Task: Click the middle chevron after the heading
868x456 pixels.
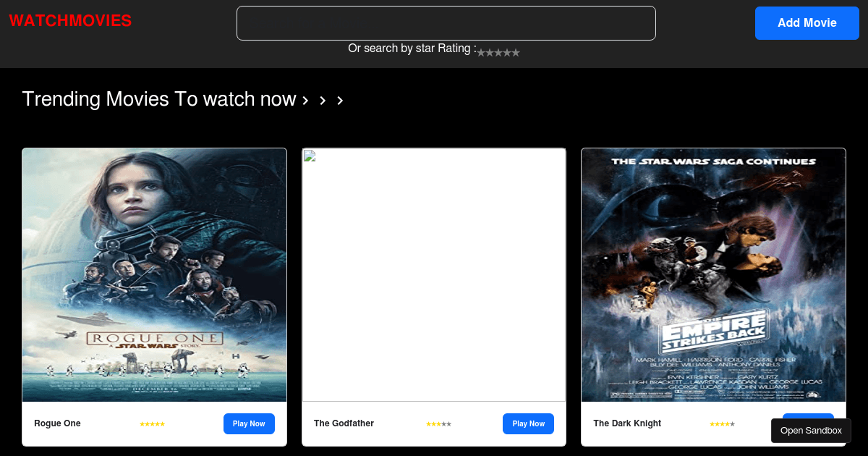Action: [323, 101]
